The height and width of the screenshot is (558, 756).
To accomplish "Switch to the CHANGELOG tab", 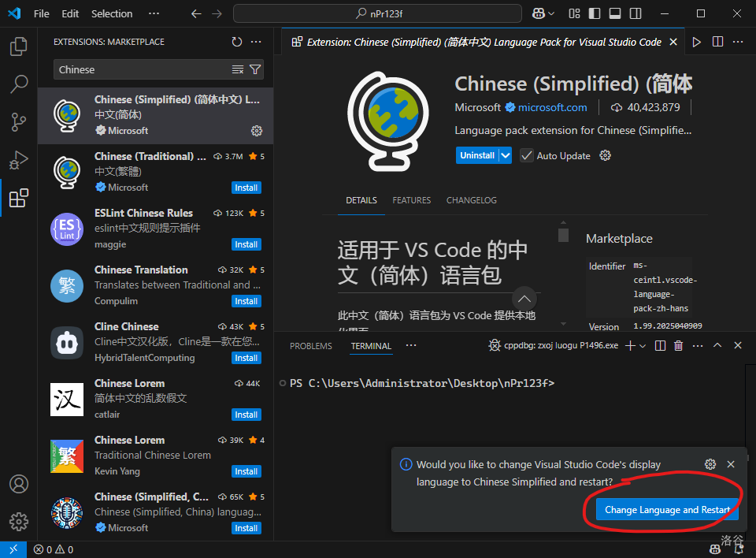I will (x=471, y=200).
